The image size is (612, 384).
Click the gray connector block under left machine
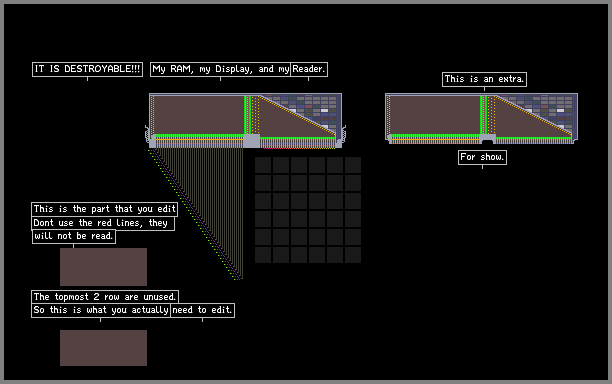tap(251, 141)
